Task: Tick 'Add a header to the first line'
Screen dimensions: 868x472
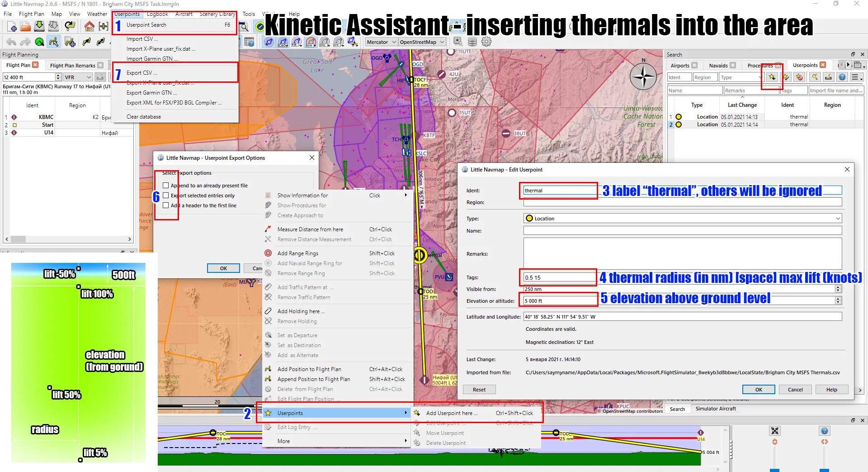Action: tap(166, 205)
